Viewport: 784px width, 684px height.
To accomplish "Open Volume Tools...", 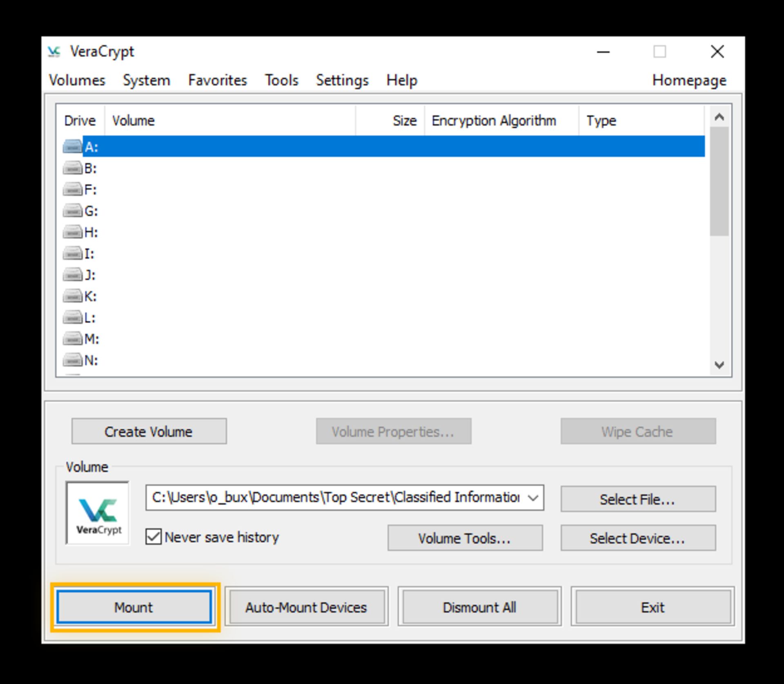I will tap(465, 538).
